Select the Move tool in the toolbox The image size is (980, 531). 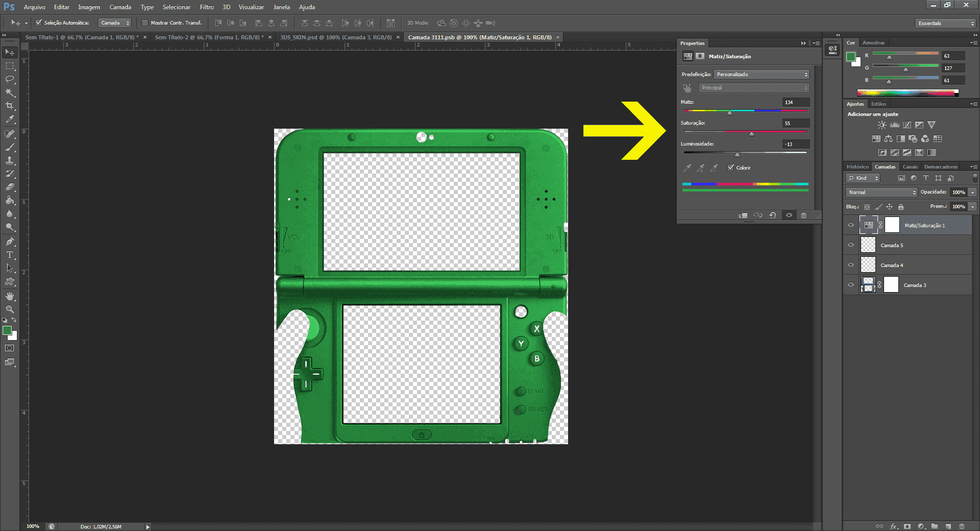[x=10, y=53]
